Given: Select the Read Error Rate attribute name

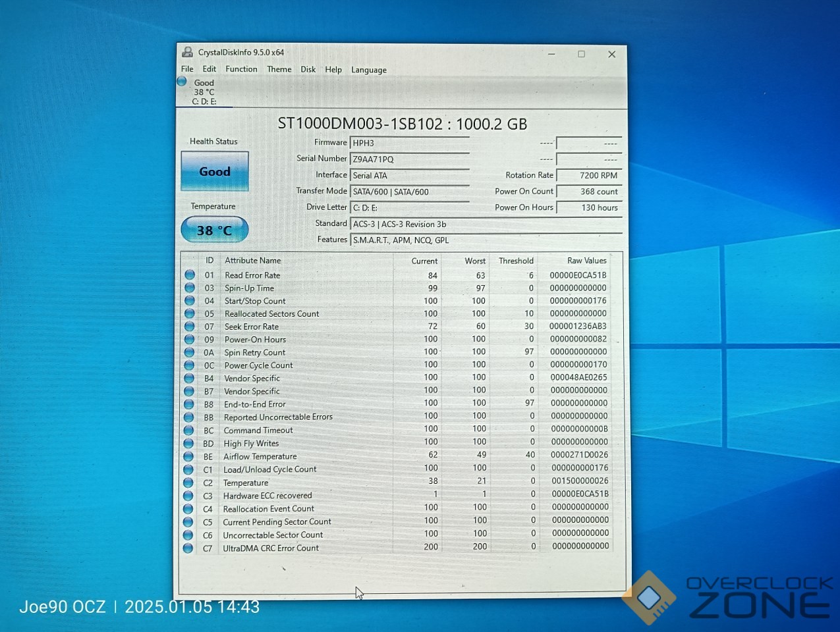Looking at the screenshot, I should click(252, 275).
